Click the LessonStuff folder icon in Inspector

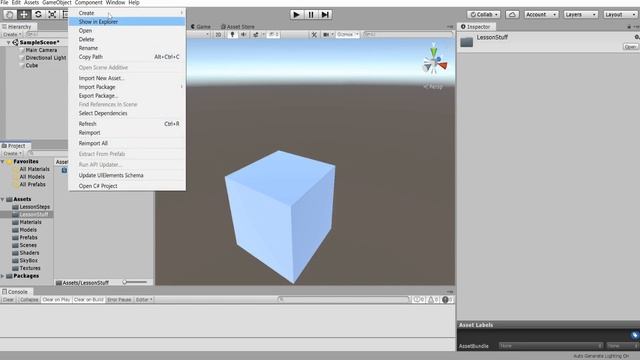[467, 42]
